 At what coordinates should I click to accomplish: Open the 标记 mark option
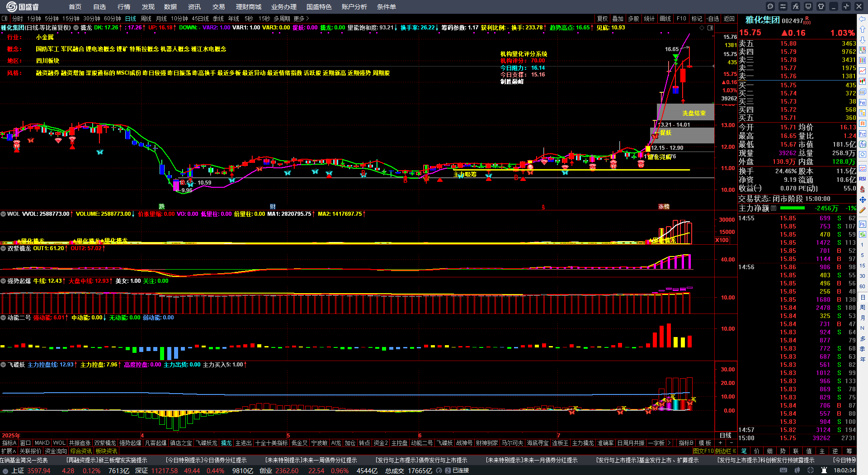(x=697, y=19)
